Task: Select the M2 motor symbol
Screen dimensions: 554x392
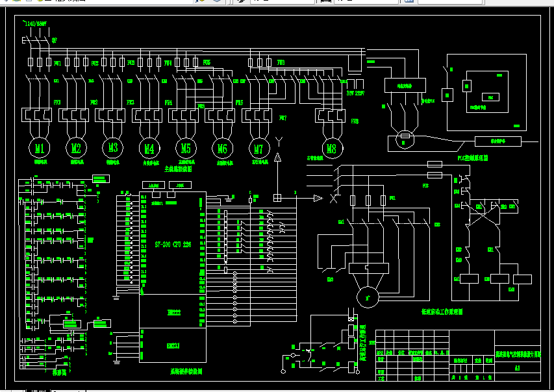Action: 76,148
